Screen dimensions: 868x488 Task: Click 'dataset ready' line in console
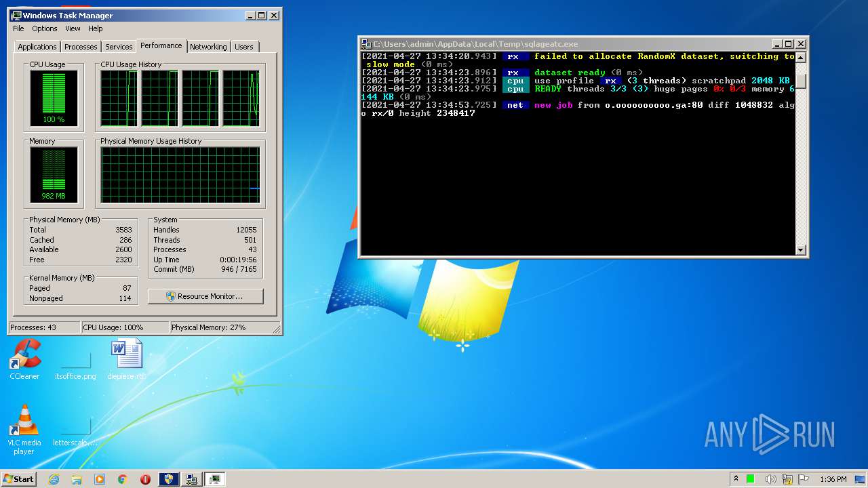pyautogui.click(x=502, y=73)
